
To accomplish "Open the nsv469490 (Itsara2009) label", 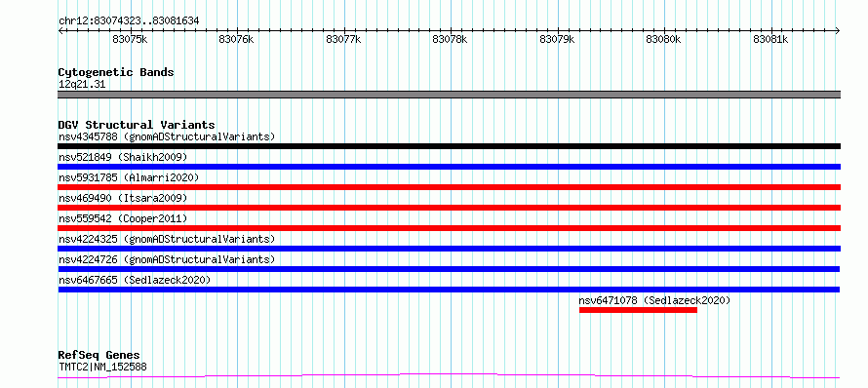I will click(x=123, y=198).
